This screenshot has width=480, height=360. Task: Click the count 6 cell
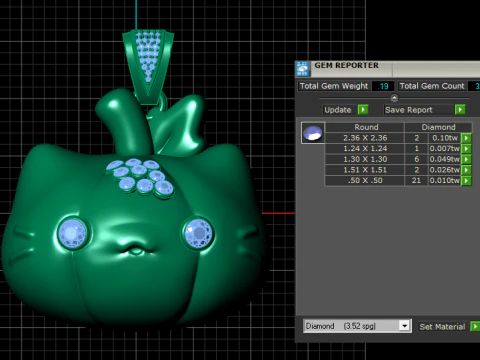[416, 159]
